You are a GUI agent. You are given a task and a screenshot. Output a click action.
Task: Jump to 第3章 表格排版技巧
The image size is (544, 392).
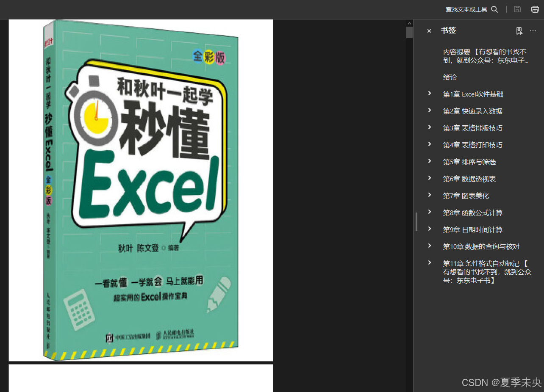coord(473,128)
